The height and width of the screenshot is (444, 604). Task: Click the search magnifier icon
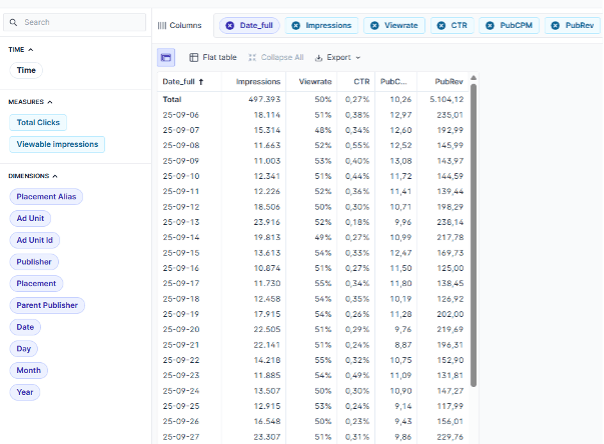coord(16,21)
